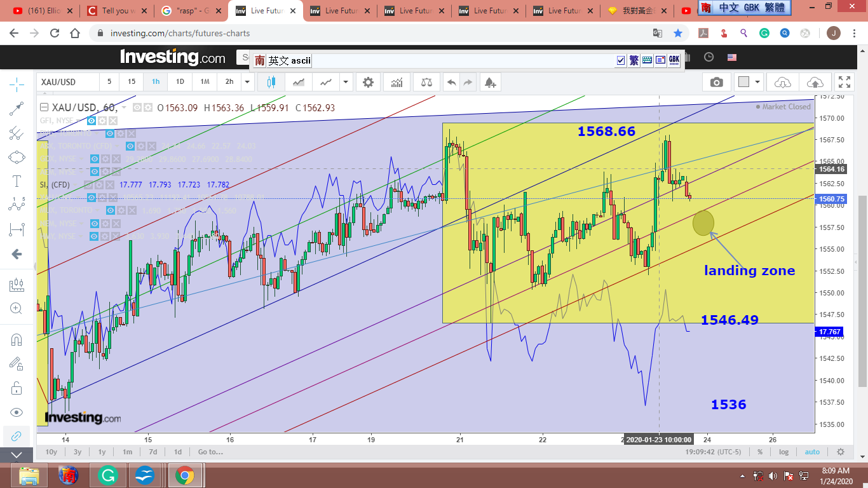Screen dimensions: 868x488
Task: Toggle magnet mode in left sidebar
Action: pos(17,339)
